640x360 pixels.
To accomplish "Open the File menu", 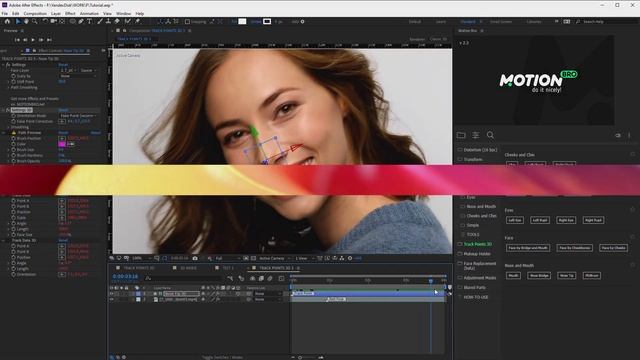I will [x=4, y=13].
